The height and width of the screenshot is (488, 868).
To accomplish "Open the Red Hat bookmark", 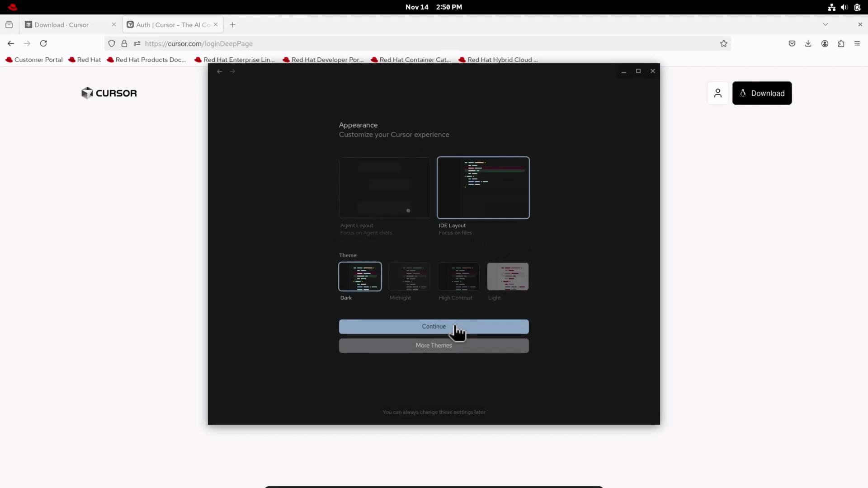I will (x=85, y=60).
